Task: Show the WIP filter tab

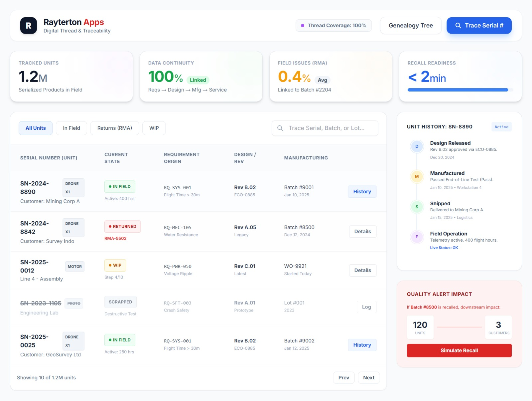Action: pyautogui.click(x=154, y=128)
